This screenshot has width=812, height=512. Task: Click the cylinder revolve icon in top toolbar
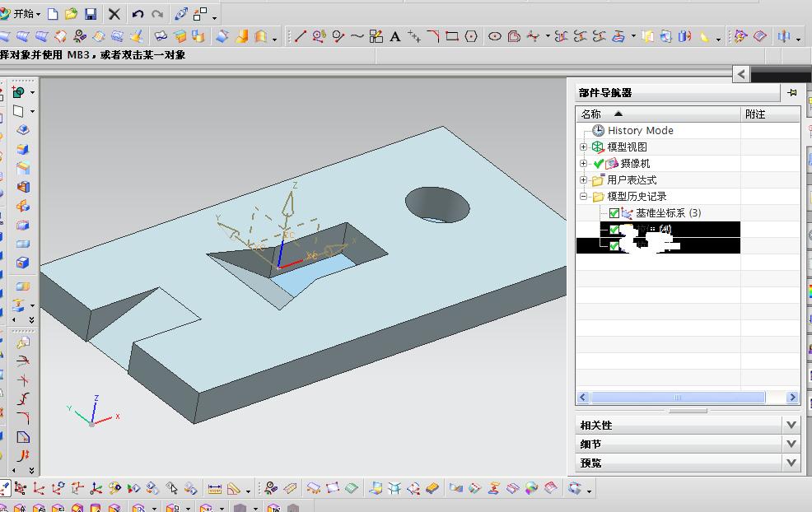[685, 36]
